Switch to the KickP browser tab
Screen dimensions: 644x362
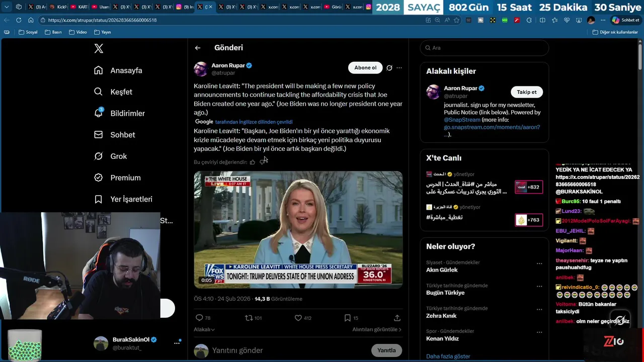click(58, 7)
